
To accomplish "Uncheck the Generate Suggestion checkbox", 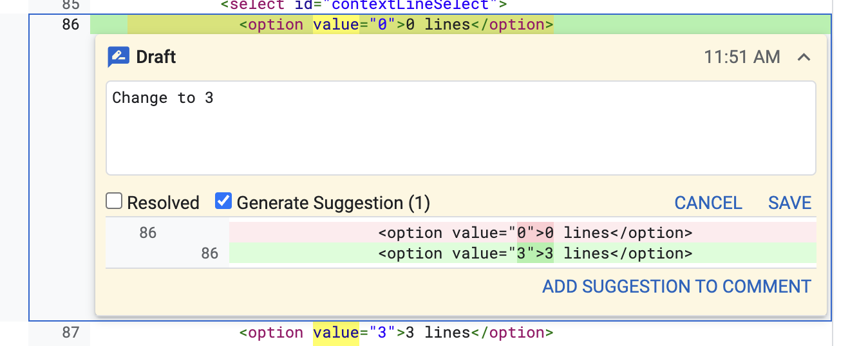I will click(223, 202).
